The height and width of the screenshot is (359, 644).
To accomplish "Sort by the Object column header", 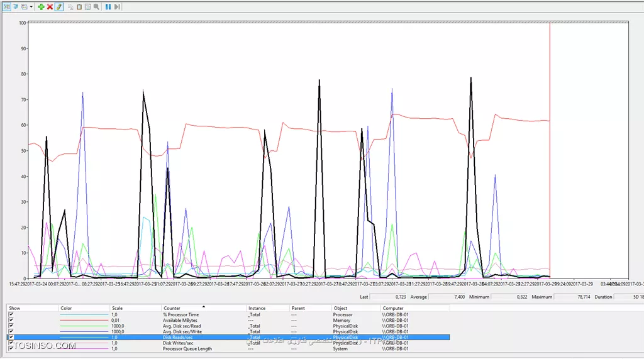I will pos(356,308).
